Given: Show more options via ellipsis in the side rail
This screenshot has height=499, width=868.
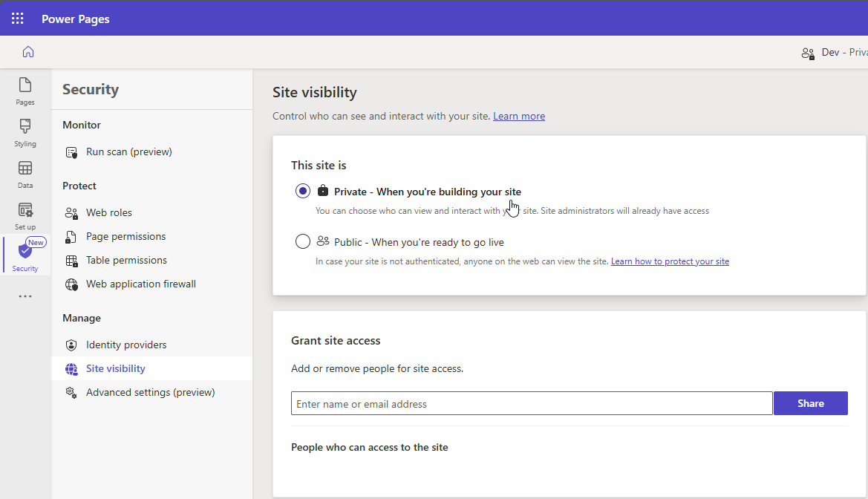Looking at the screenshot, I should pos(25,296).
